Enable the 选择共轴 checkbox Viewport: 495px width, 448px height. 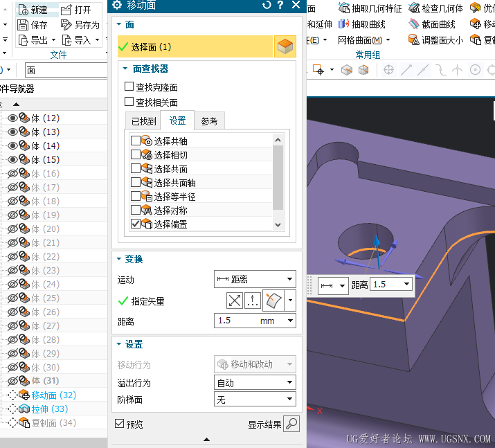tap(136, 141)
